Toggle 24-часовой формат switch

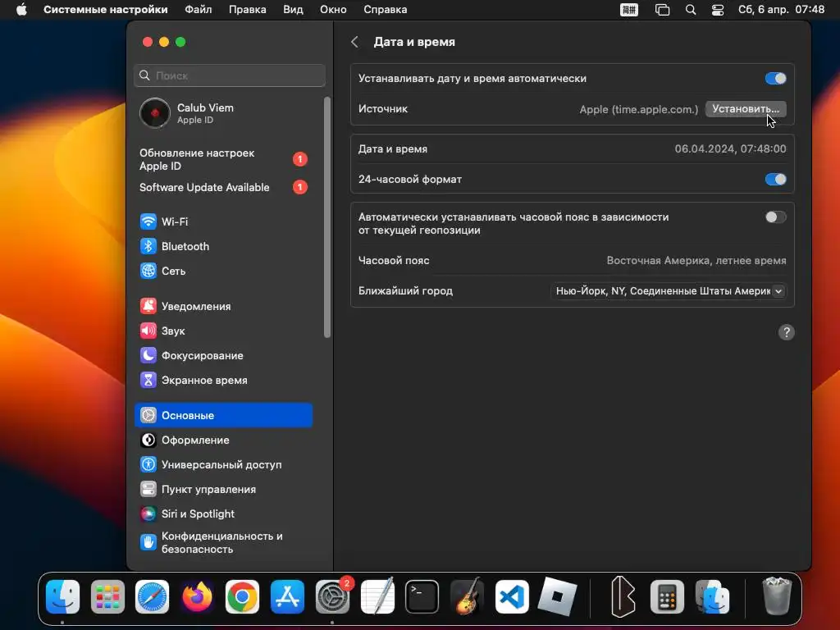click(x=775, y=179)
